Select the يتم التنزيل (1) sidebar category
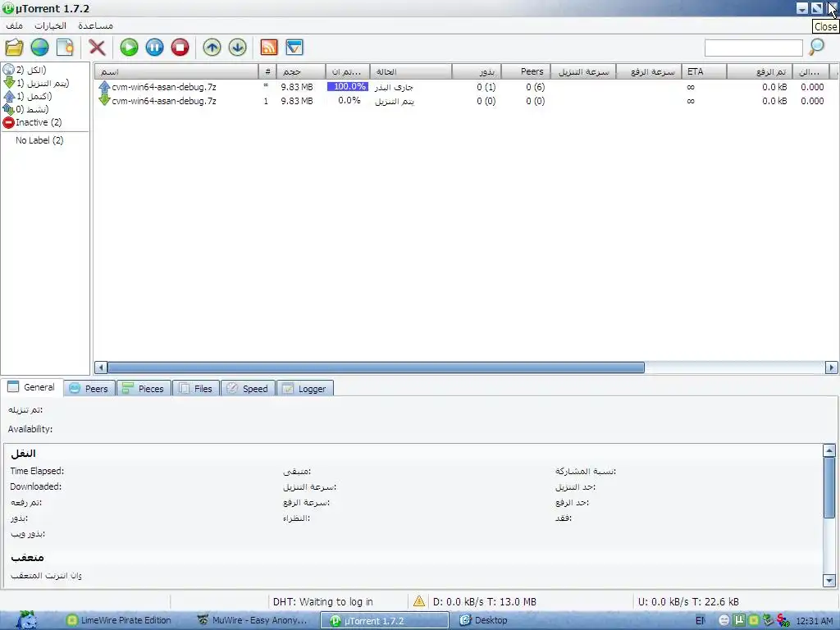Screen dimensions: 840x630 [x=36, y=83]
